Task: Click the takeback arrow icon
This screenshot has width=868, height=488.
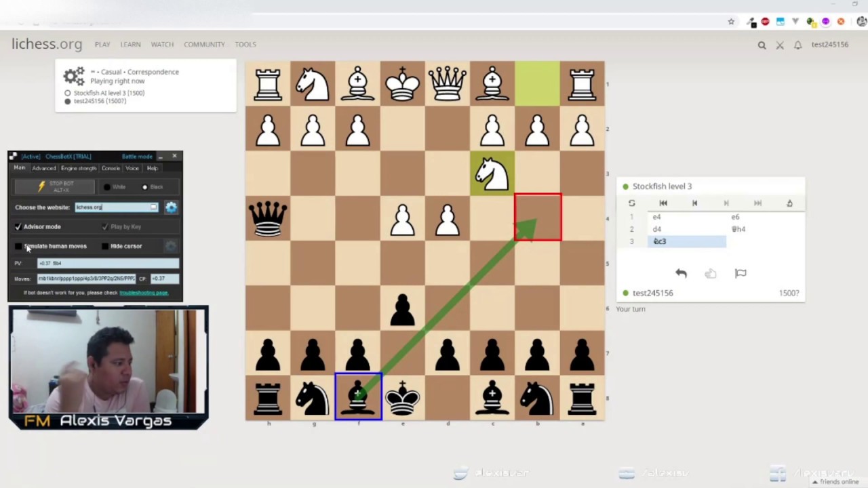Action: [x=681, y=273]
